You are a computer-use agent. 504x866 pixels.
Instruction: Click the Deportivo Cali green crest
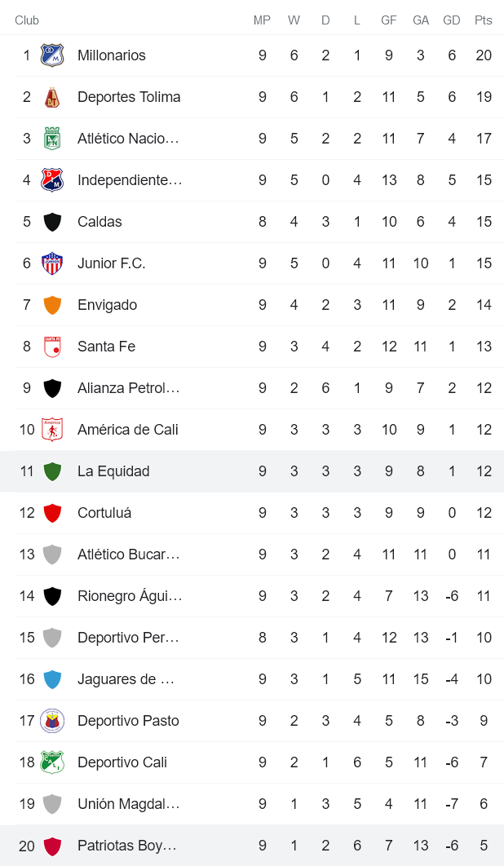(x=52, y=762)
